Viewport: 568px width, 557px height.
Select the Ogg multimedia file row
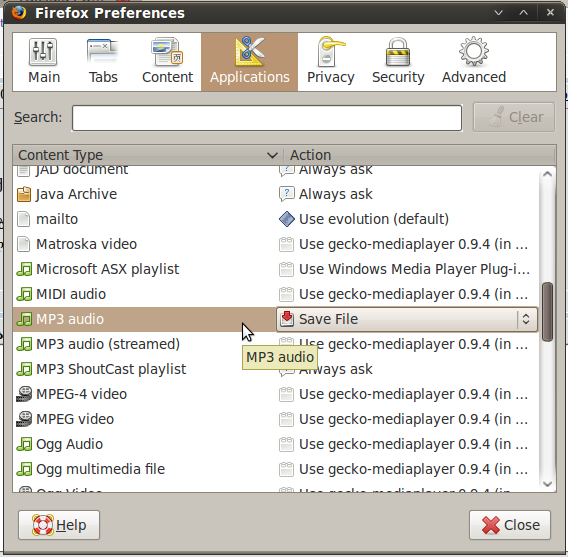(276, 469)
